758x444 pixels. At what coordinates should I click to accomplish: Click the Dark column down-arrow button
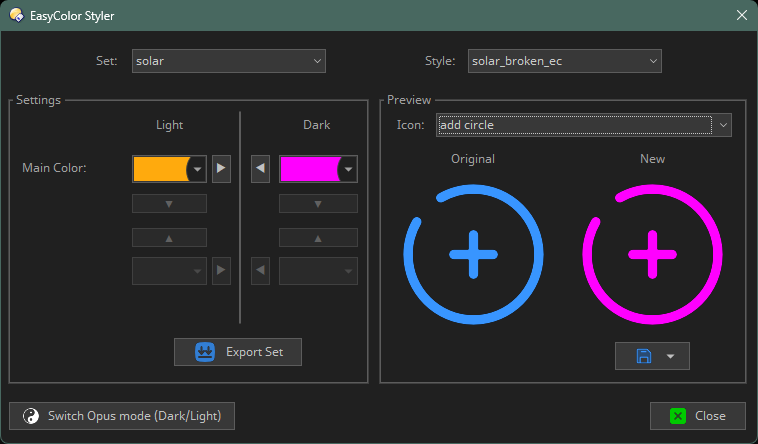(x=318, y=204)
